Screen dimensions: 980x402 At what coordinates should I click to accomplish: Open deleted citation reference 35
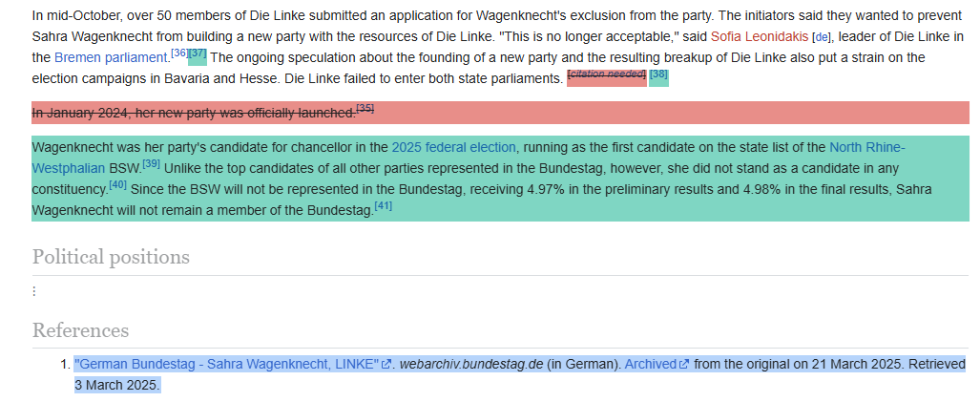click(x=365, y=109)
